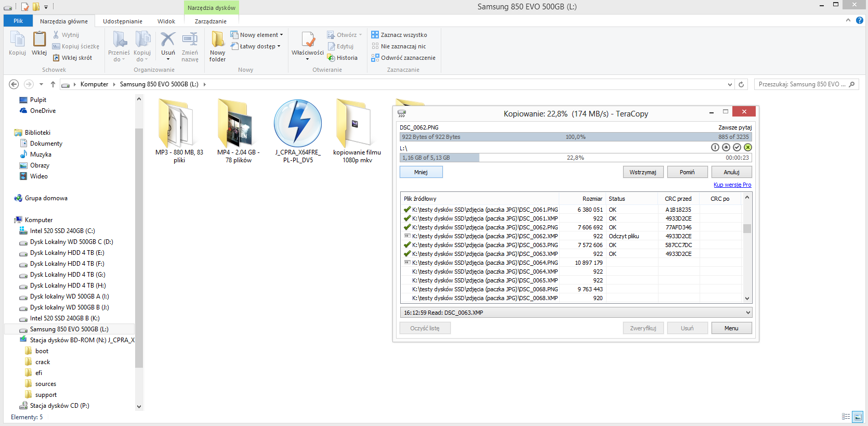Sort by the Rozmiar column header
868x426 pixels.
tap(582, 199)
